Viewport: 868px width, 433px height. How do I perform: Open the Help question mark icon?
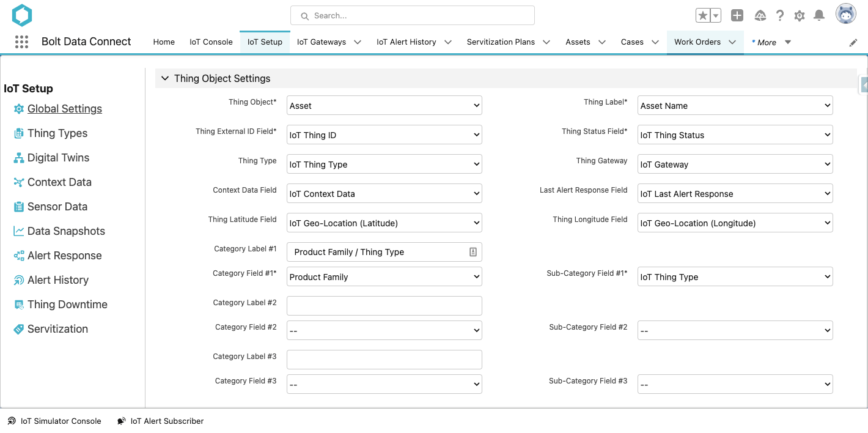[x=780, y=16]
